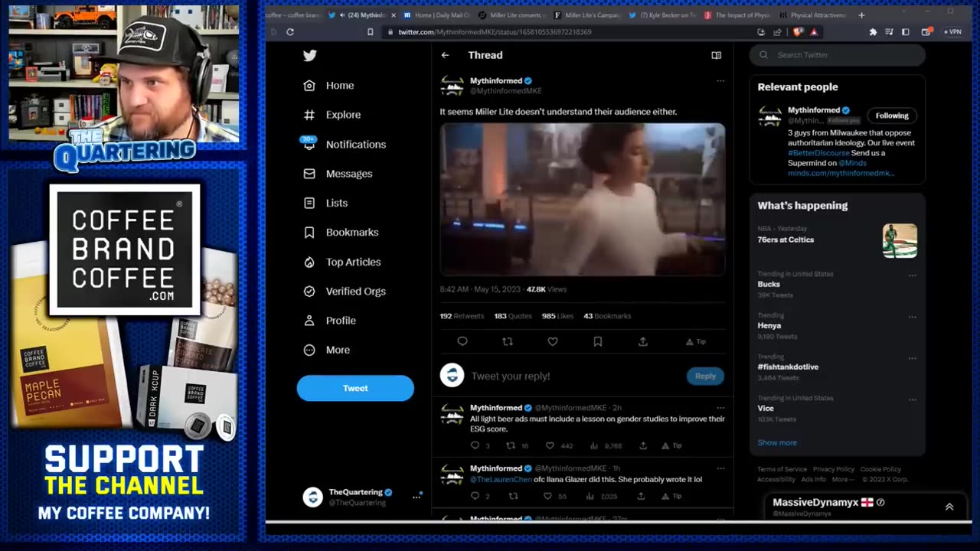Viewport: 980px width, 551px height.
Task: Share the ESG score tweet
Action: [x=643, y=445]
